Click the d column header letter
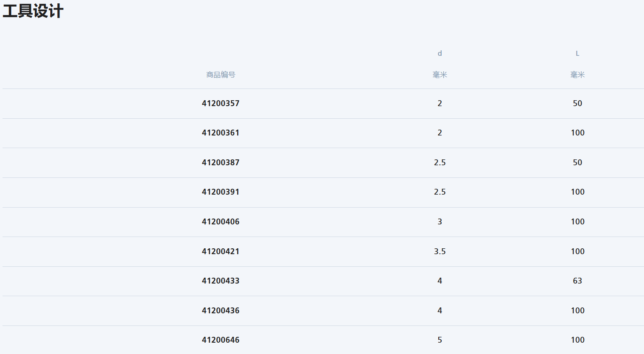Image resolution: width=644 pixels, height=354 pixels. 440,53
